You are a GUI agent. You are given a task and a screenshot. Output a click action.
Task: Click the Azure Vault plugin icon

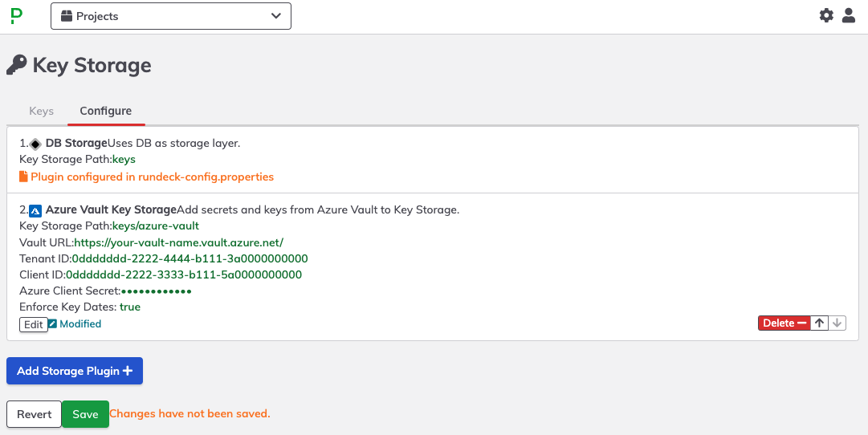[35, 211]
